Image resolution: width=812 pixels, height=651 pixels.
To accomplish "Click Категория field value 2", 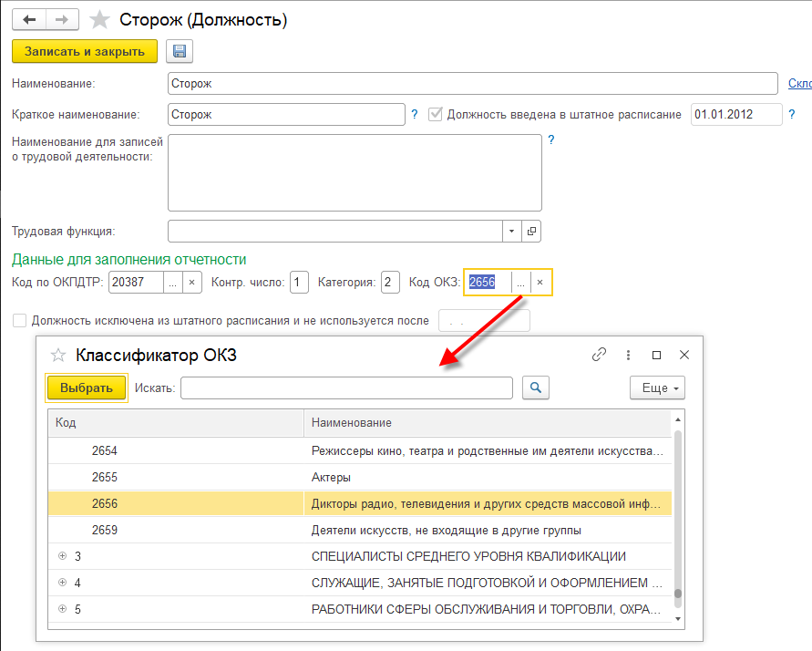I will tap(390, 283).
